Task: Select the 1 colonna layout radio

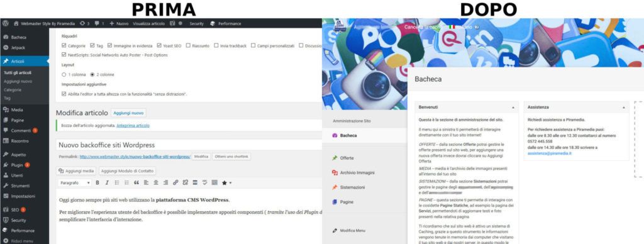Action: (64, 75)
